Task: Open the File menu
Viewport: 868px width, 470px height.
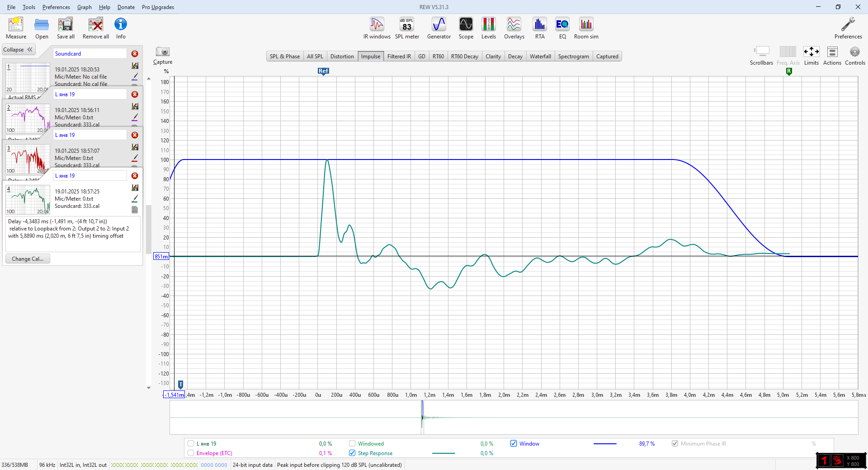Action: [11, 7]
